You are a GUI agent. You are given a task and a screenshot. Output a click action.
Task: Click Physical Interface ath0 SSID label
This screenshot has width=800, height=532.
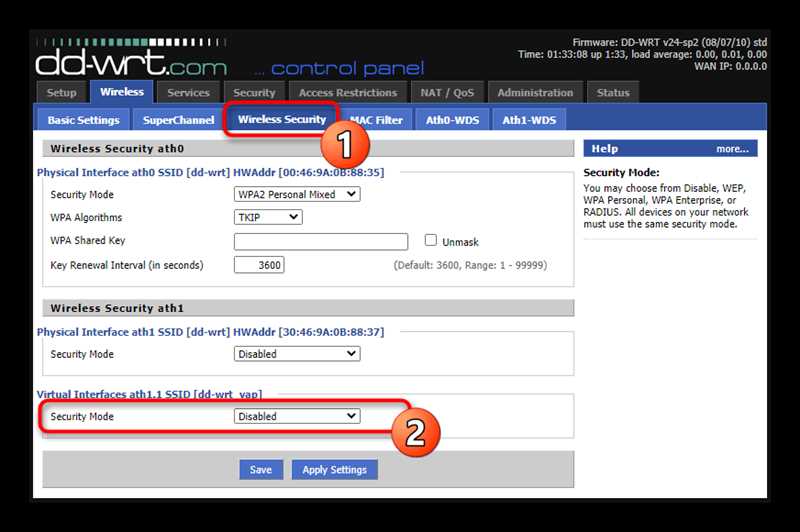(210, 172)
